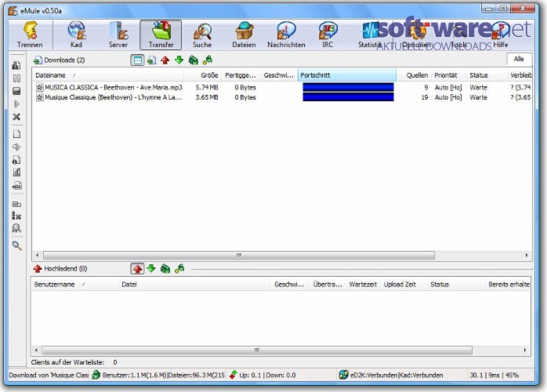Viewport: 547px width, 392px height.
Task: Click the category assign sidebar icon
Action: [x=16, y=204]
